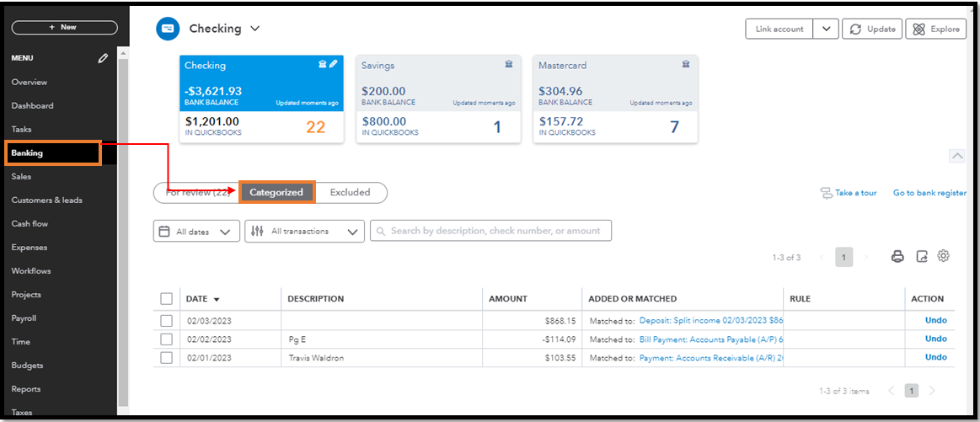Collapse the account cards with chevron up

click(x=957, y=157)
